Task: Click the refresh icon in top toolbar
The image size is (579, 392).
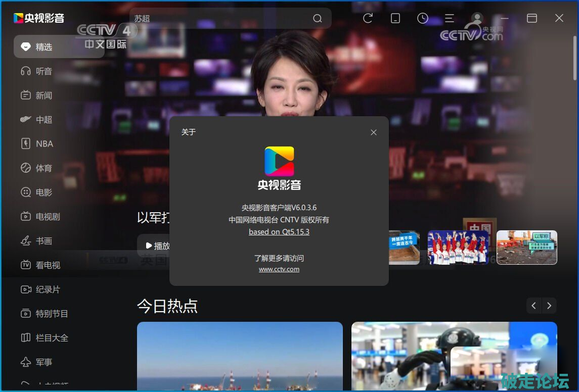Action: (368, 18)
